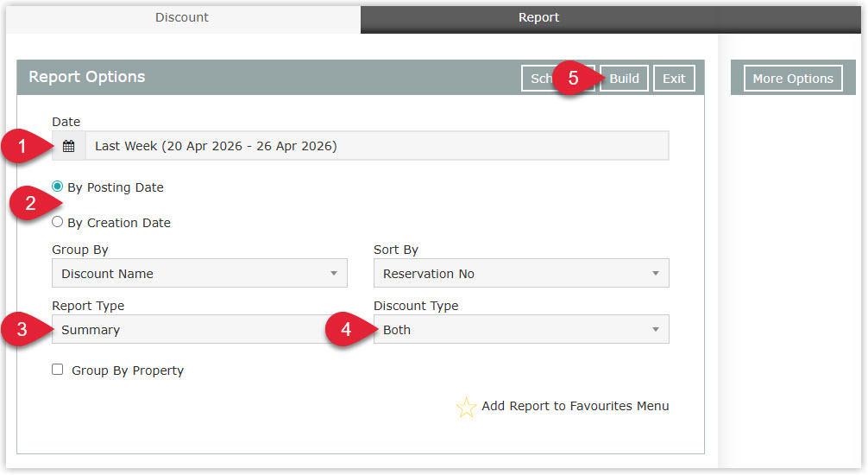This screenshot has width=868, height=475.
Task: Open More Options
Action: (793, 79)
